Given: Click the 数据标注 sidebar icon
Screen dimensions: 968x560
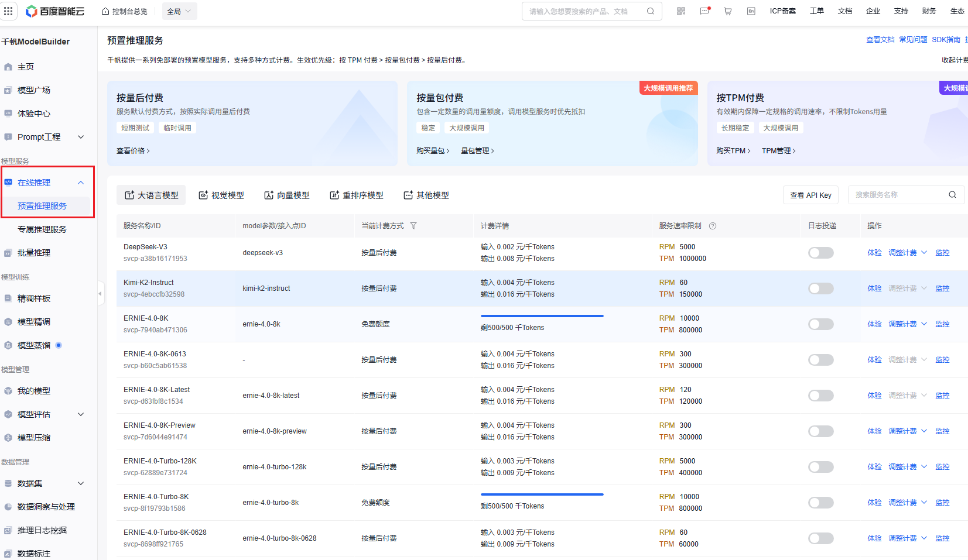Looking at the screenshot, I should click(8, 554).
